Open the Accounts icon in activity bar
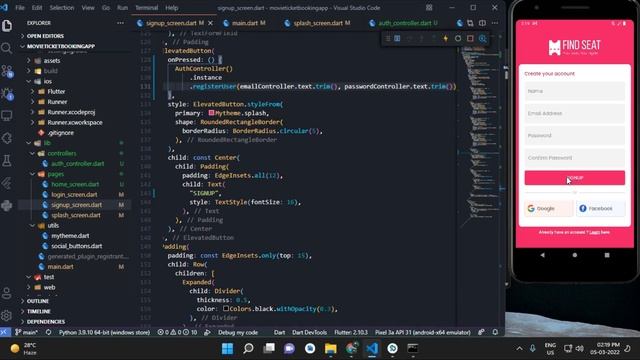Screen dimensions: 640x360 pyautogui.click(x=7, y=293)
